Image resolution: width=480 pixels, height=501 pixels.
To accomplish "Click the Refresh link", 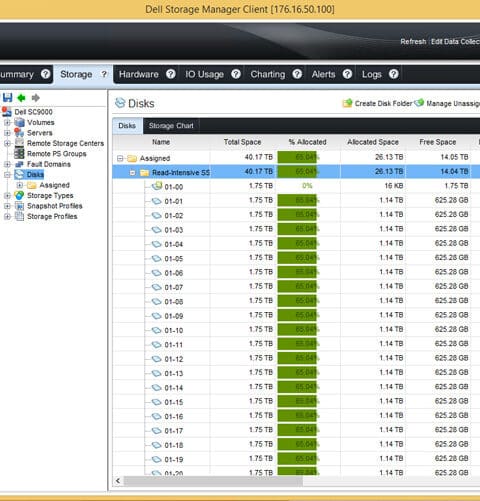I will 413,41.
